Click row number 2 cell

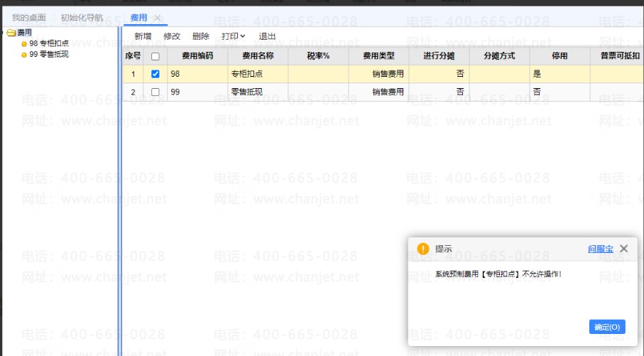click(x=133, y=92)
